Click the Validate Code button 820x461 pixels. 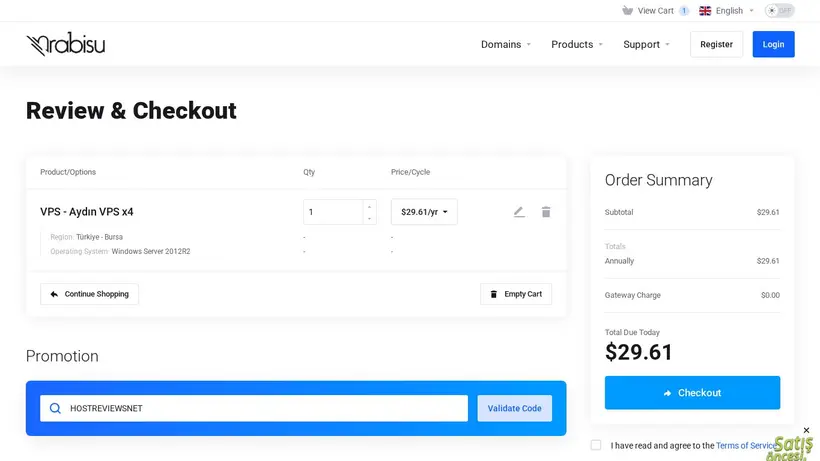pyautogui.click(x=515, y=408)
